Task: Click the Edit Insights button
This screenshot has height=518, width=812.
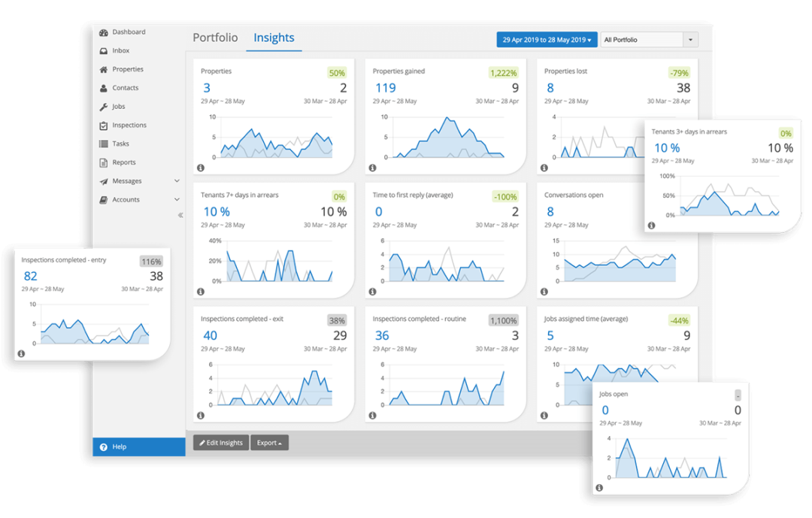Action: pyautogui.click(x=221, y=443)
